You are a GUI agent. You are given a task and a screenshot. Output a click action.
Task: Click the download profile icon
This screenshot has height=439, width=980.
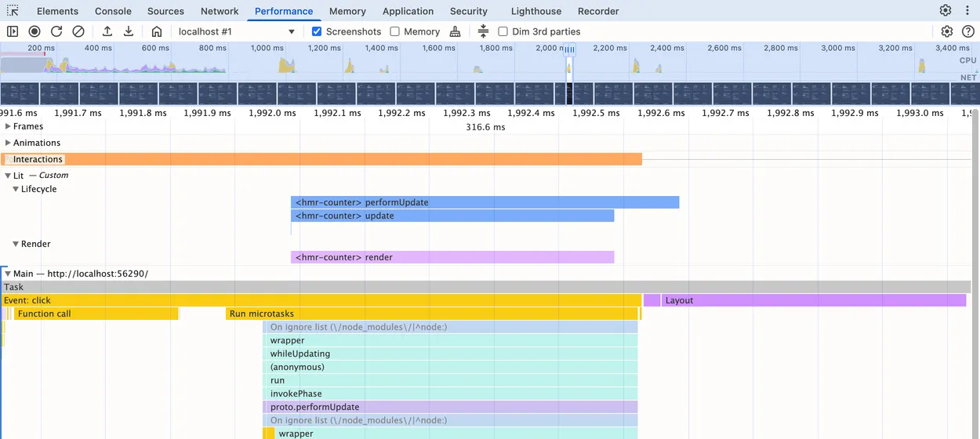click(x=129, y=31)
